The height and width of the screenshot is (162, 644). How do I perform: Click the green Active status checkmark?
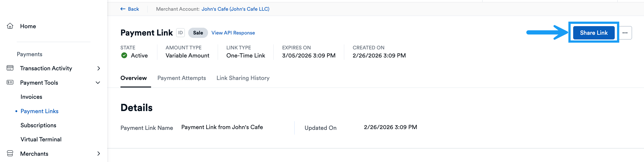(x=124, y=55)
